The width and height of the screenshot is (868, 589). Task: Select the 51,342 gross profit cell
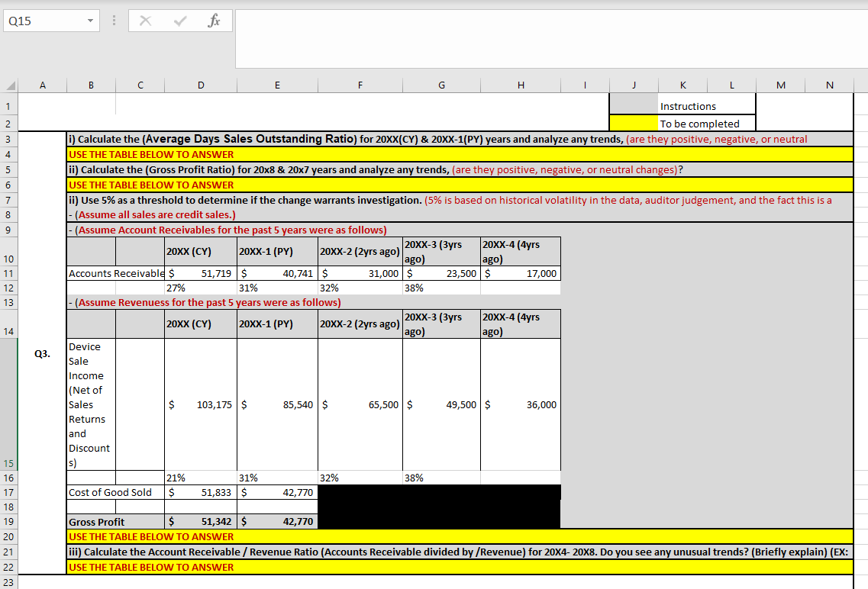click(x=201, y=522)
